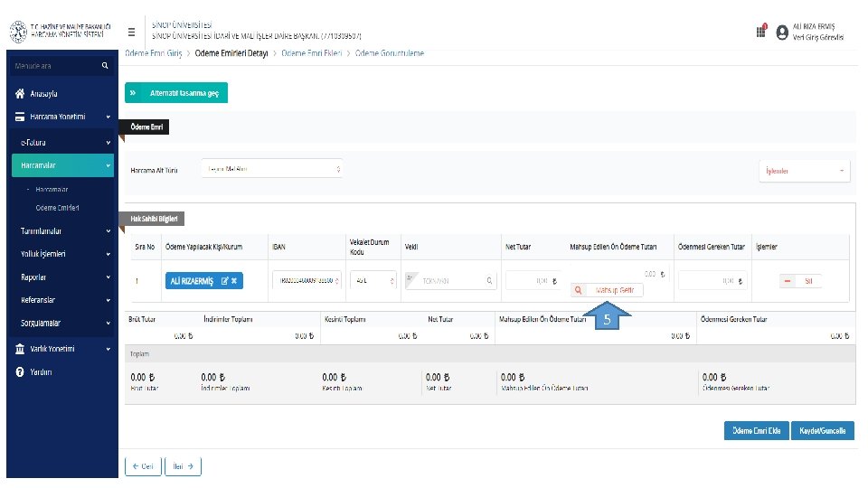Image resolution: width=868 pixels, height=488 pixels.
Task: Click the search icon in Vekil field
Action: tap(489, 281)
